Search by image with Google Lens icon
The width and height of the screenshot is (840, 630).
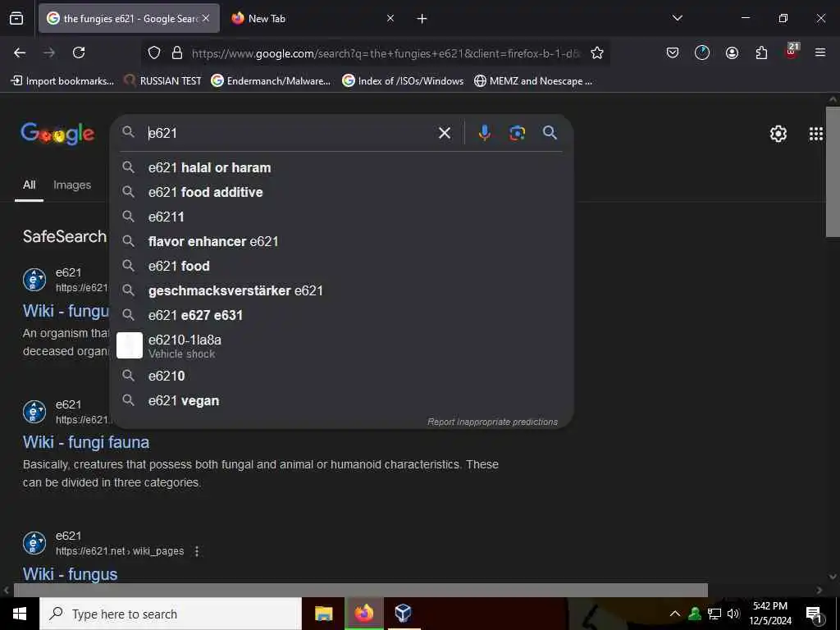pos(517,133)
